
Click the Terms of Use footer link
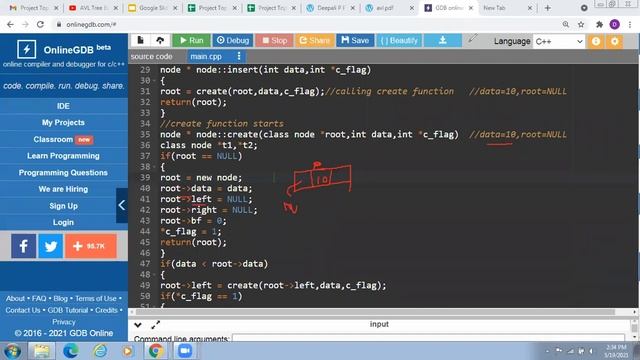pyautogui.click(x=96, y=298)
